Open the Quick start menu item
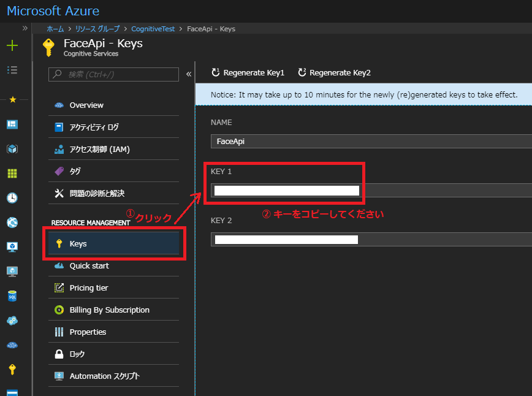Image resolution: width=532 pixels, height=396 pixels. 113,265
